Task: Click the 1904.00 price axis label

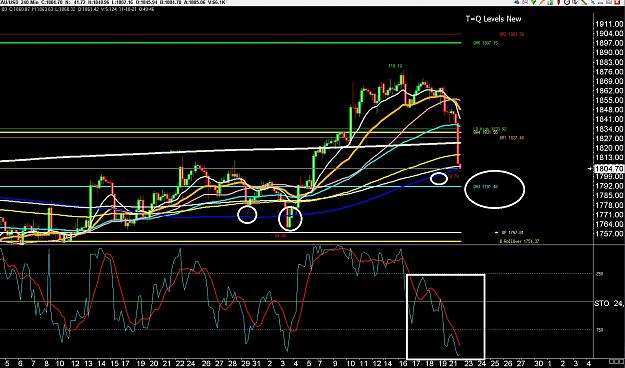Action: tap(609, 33)
